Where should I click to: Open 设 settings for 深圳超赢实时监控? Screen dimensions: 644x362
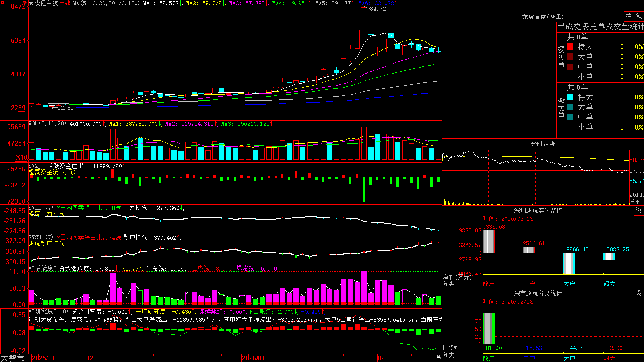coord(639,210)
